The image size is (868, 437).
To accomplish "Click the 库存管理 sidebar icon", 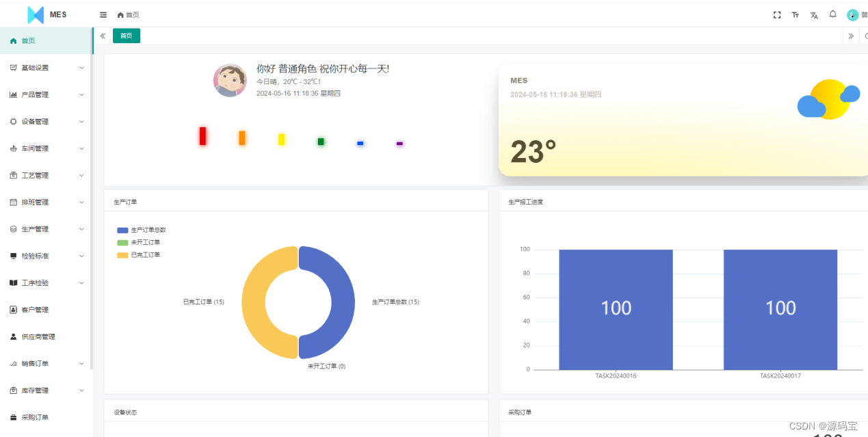I will pos(14,390).
